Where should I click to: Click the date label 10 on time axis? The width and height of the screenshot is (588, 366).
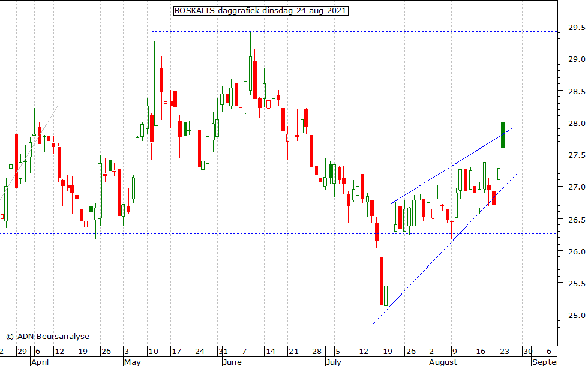(x=153, y=352)
